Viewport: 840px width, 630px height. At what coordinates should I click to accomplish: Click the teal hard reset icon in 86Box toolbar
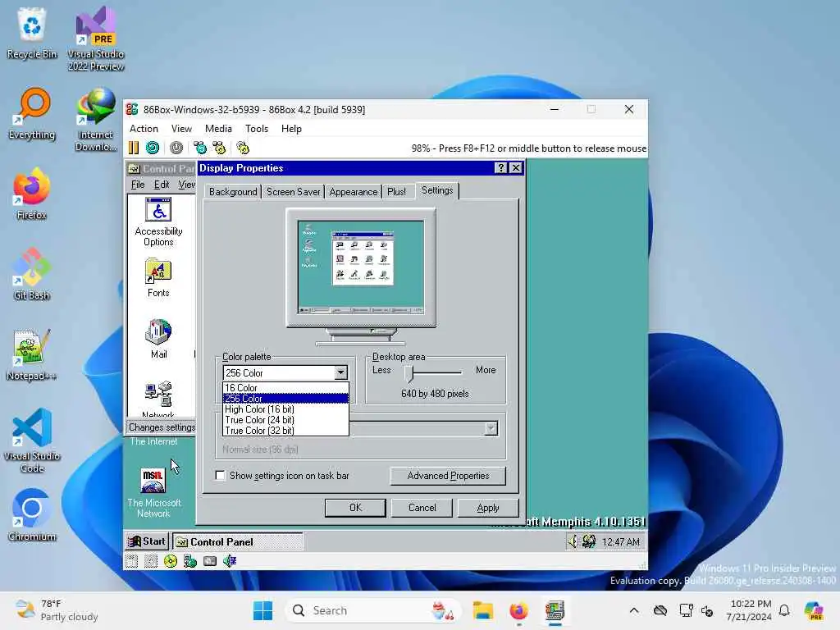click(153, 148)
